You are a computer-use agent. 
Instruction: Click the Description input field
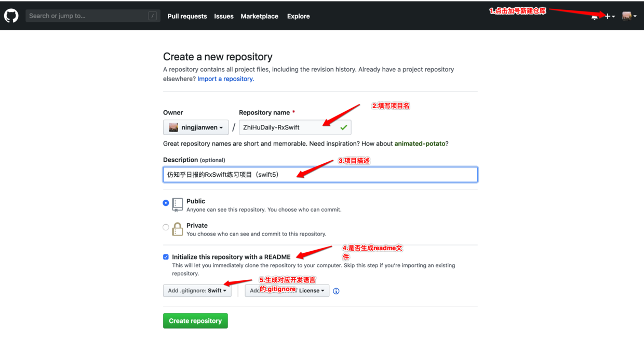click(x=320, y=175)
